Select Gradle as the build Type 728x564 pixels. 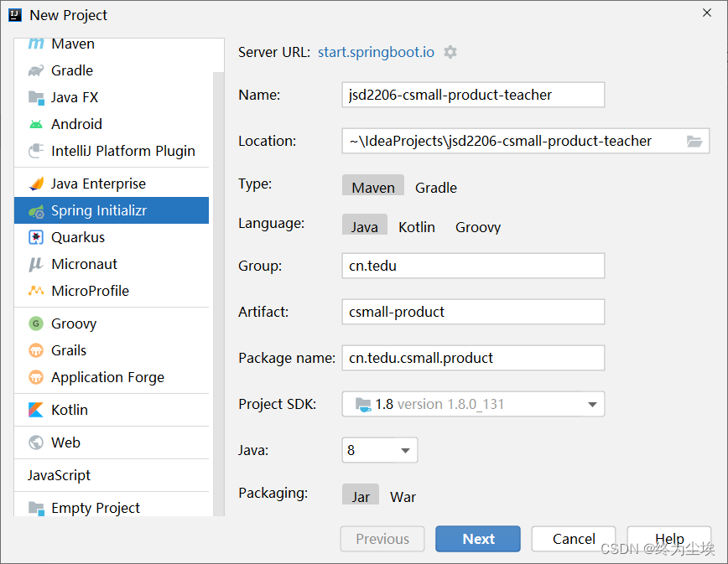pos(435,188)
